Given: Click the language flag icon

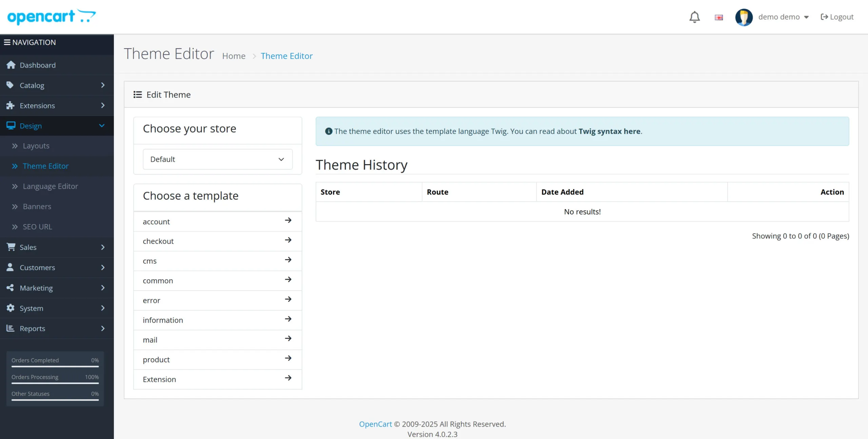Looking at the screenshot, I should [718, 17].
